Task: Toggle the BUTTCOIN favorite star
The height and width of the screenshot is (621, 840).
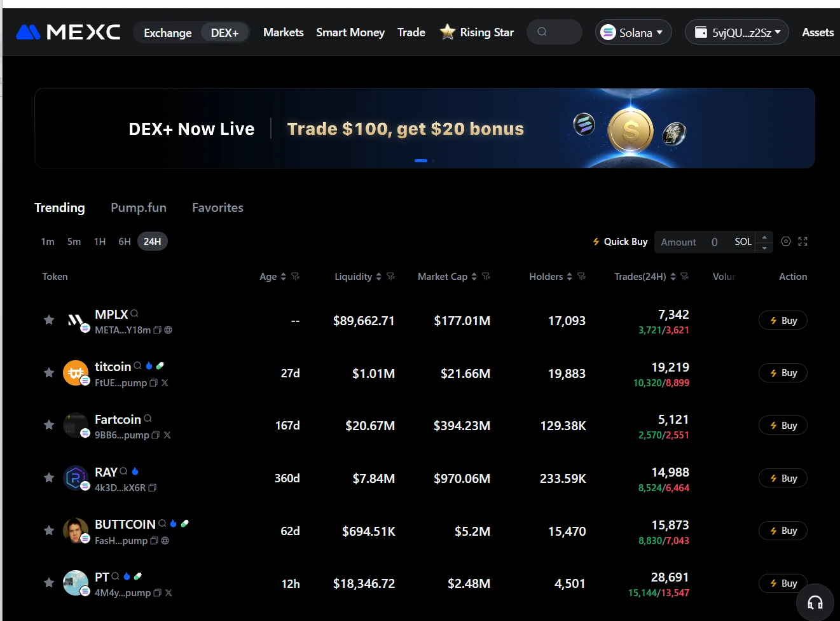Action: point(49,530)
